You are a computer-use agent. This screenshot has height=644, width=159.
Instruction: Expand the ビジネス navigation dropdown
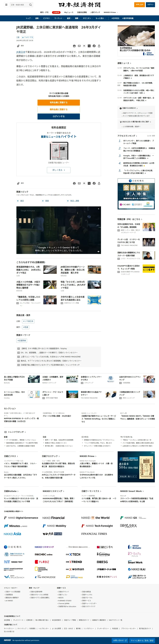(47, 18)
